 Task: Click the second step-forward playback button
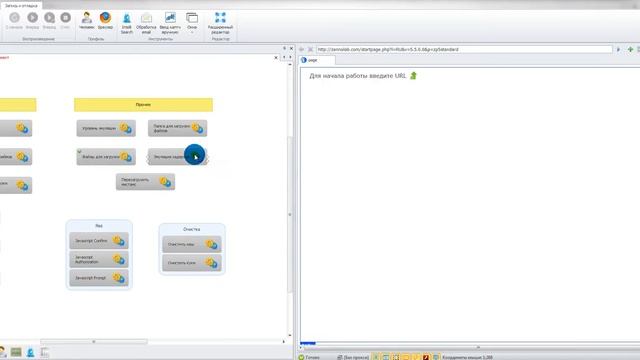pyautogui.click(x=49, y=20)
